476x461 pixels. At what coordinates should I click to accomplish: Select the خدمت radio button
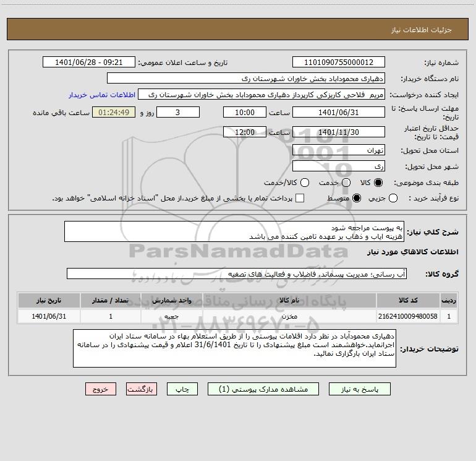coord(346,183)
